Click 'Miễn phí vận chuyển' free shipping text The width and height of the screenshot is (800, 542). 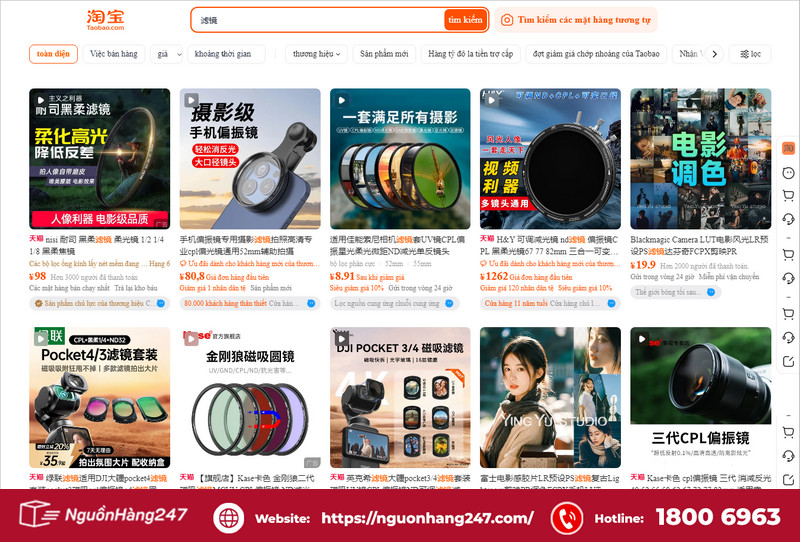pos(729,277)
